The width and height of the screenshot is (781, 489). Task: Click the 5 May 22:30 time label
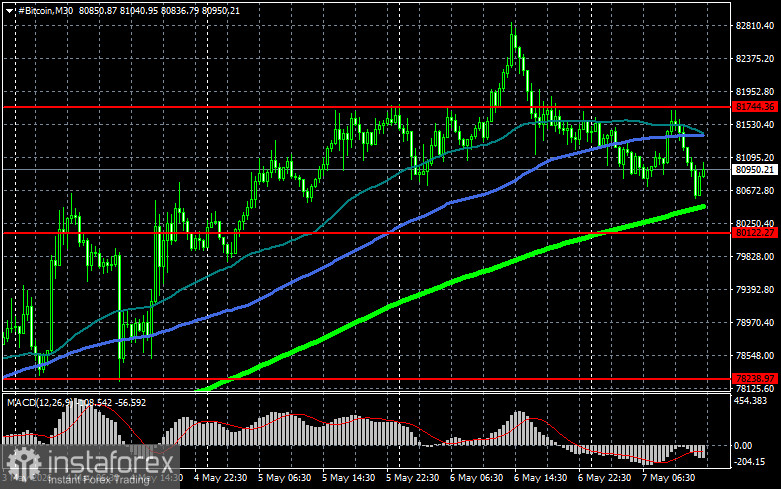(412, 478)
